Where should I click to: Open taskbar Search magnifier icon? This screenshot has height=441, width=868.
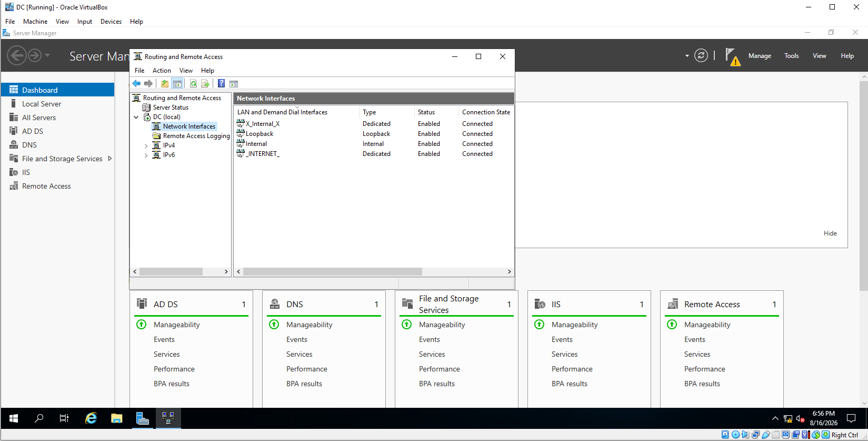[39, 418]
